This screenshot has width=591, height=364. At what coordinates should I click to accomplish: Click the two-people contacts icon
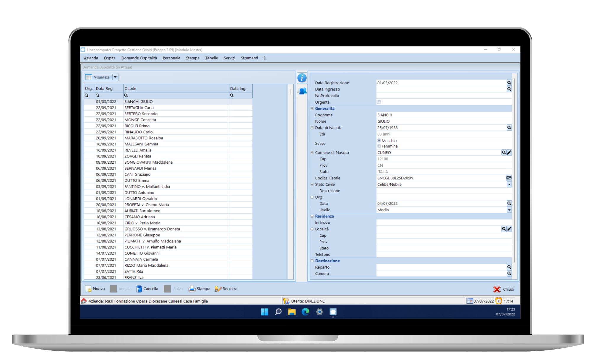coord(302,91)
